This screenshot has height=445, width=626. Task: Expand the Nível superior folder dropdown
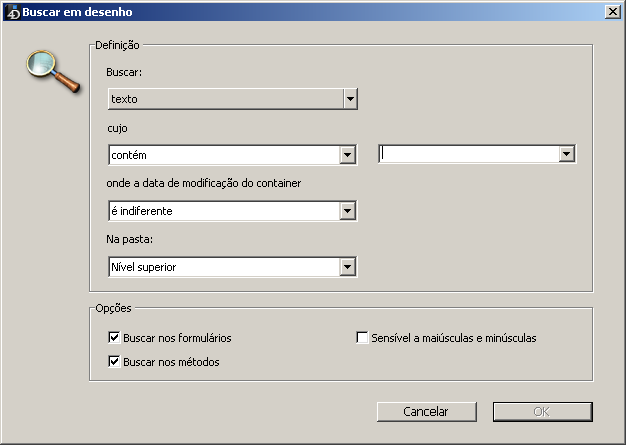click(347, 267)
